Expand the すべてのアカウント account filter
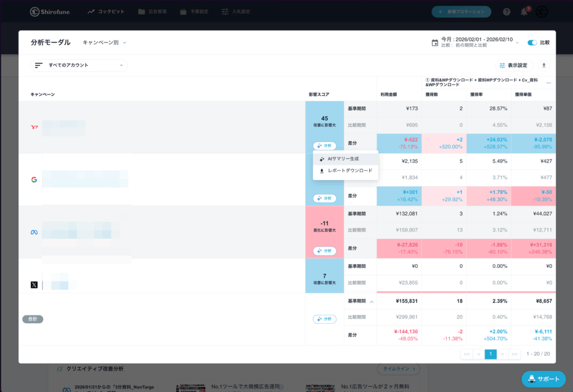 pyautogui.click(x=79, y=65)
